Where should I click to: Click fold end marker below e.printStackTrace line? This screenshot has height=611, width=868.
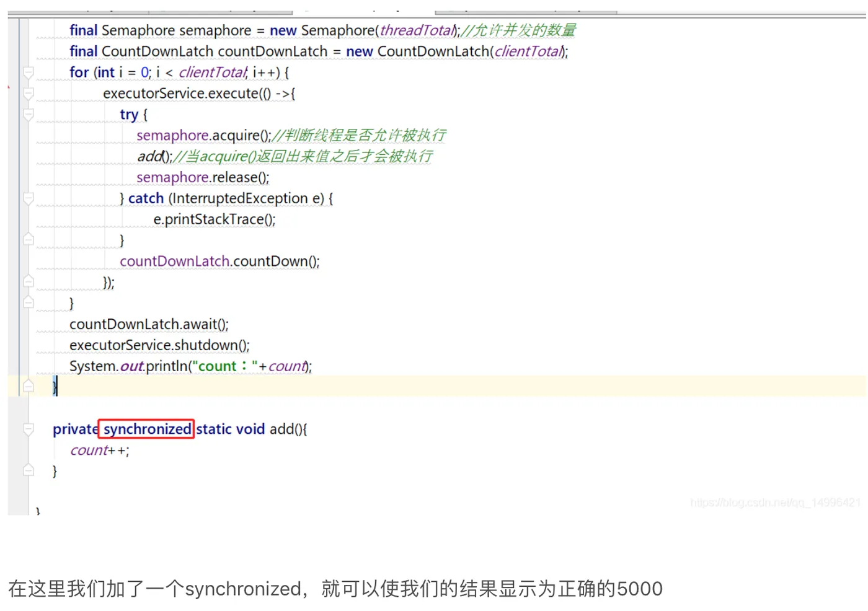pos(29,240)
